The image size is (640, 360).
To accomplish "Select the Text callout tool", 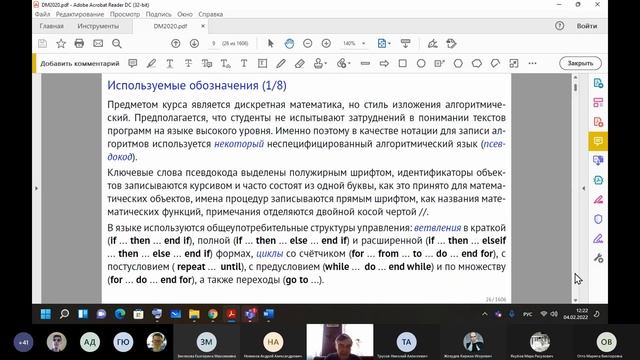I will (x=440, y=63).
